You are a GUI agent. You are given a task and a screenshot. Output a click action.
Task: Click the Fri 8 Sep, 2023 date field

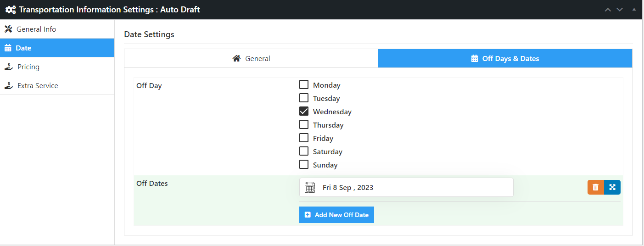406,187
